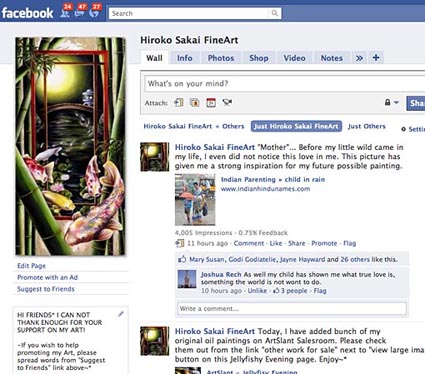The image size is (425, 374).
Task: Open wall Settings gear link
Action: [x=413, y=129]
